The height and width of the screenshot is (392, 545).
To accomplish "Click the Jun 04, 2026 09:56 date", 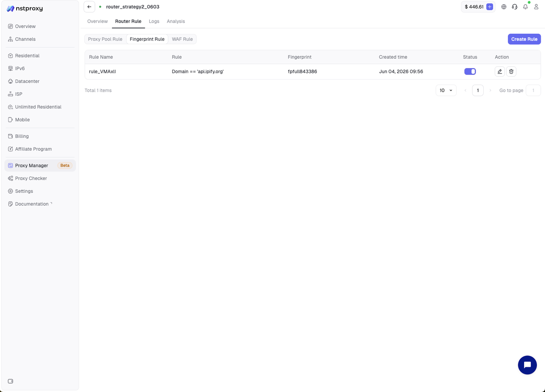I will click(401, 72).
